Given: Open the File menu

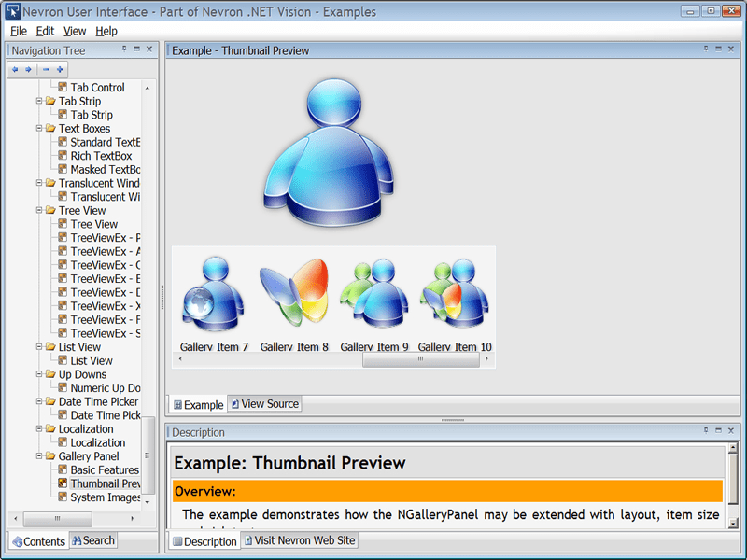Looking at the screenshot, I should click(x=18, y=31).
